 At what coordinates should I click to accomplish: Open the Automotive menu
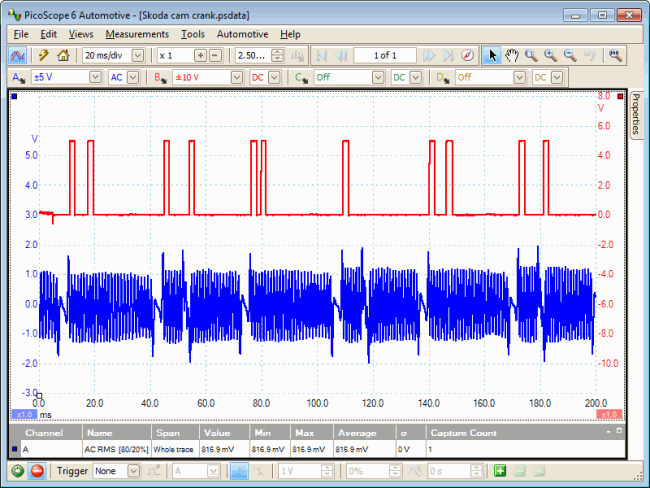point(242,34)
